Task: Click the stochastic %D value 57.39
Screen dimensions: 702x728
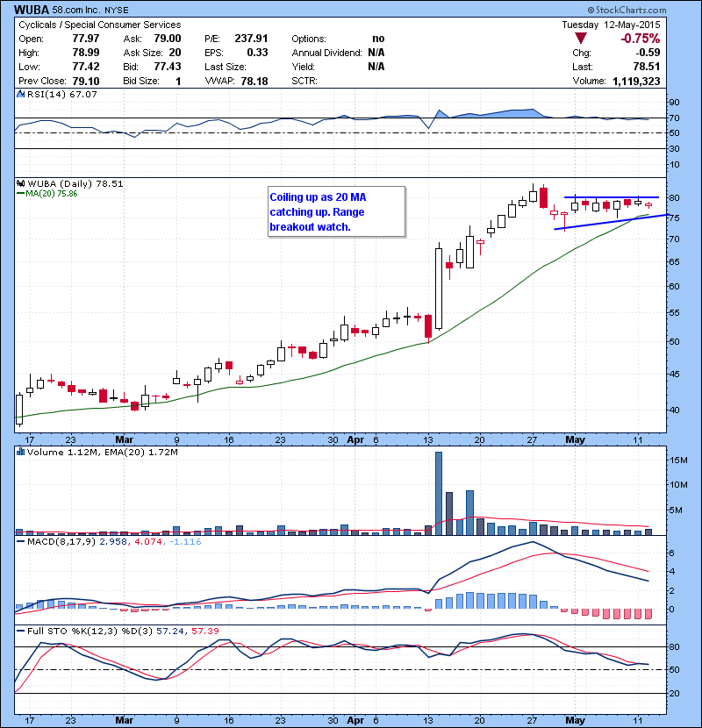Action: coord(205,631)
